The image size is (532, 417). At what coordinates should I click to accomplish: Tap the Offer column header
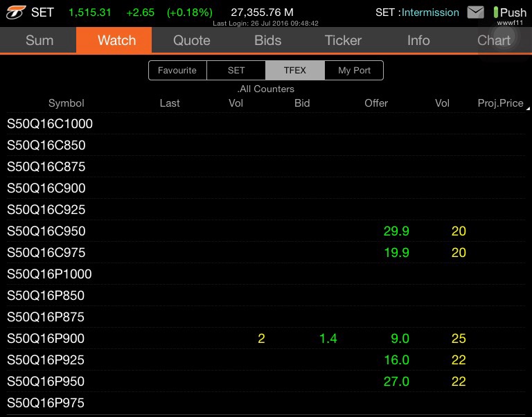point(376,103)
